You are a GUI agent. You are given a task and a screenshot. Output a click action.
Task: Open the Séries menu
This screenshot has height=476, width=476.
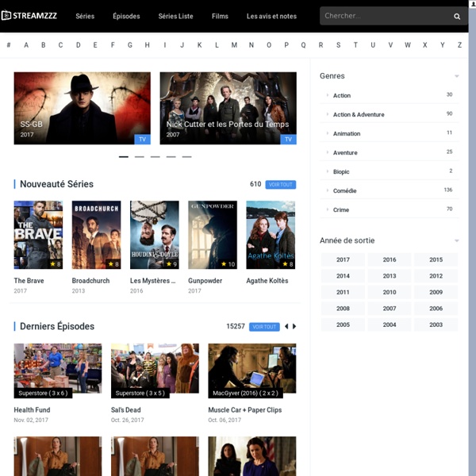(85, 16)
